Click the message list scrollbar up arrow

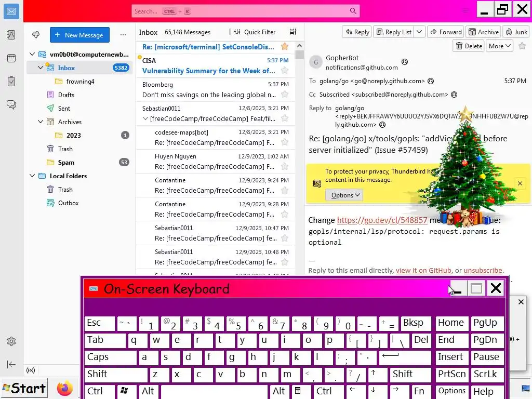299,46
